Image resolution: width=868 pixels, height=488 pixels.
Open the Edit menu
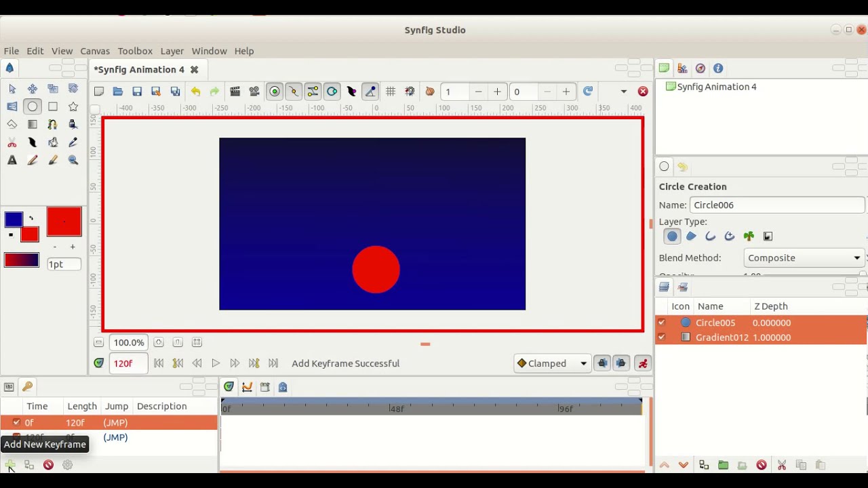coord(35,51)
